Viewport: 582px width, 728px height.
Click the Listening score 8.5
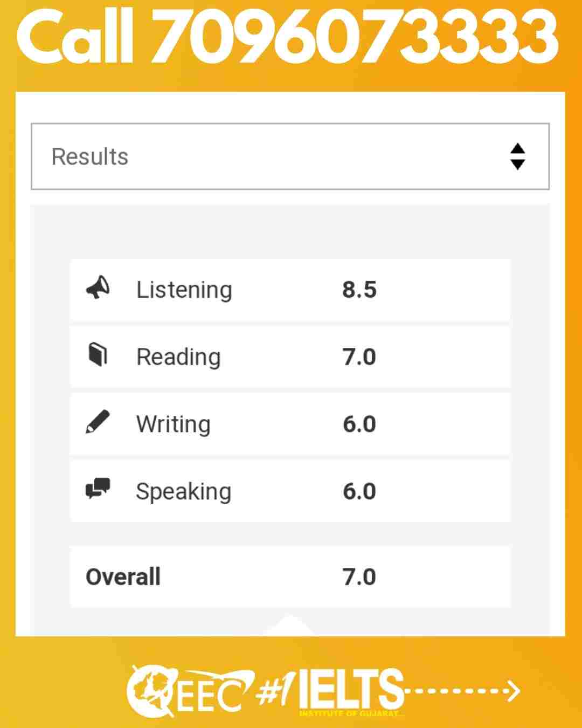coord(359,290)
